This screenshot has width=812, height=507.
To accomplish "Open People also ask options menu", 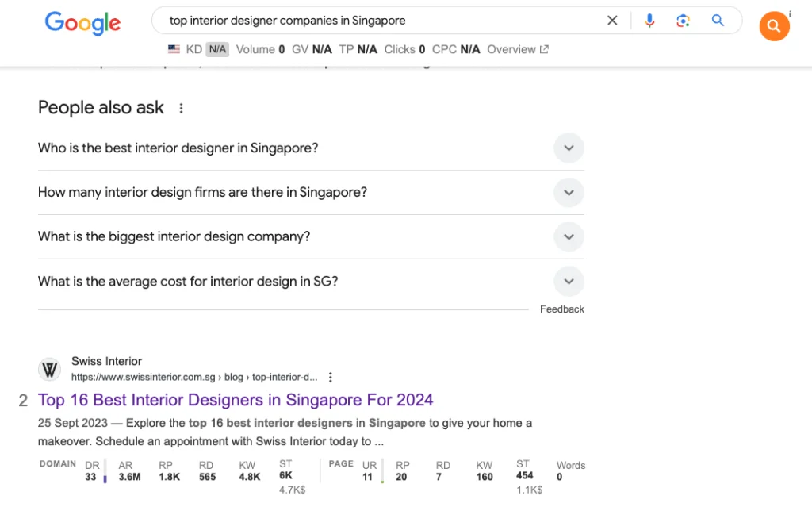I will pyautogui.click(x=181, y=108).
